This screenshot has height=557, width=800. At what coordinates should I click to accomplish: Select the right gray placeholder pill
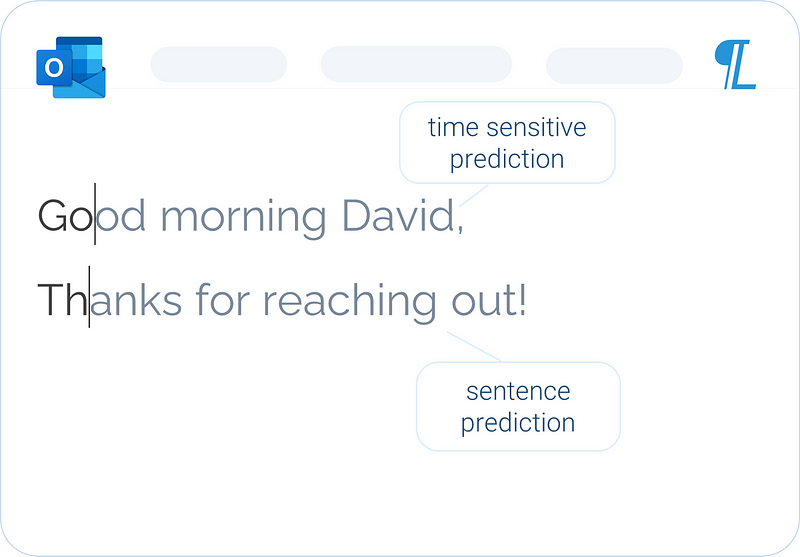[x=614, y=65]
